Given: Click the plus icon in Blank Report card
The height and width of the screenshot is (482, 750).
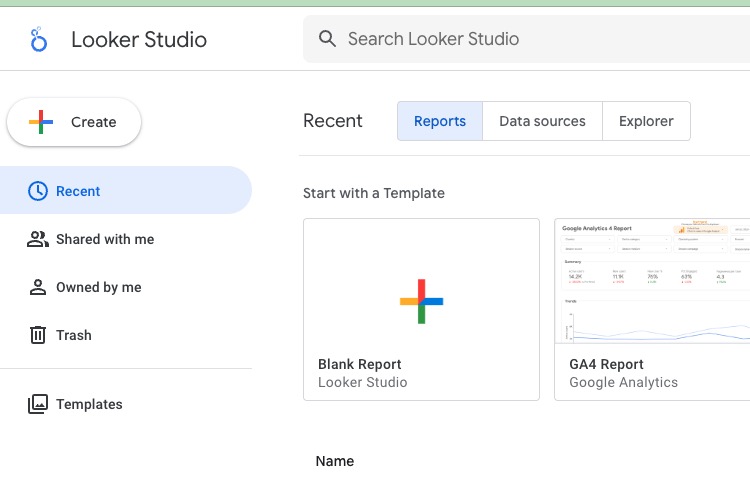Looking at the screenshot, I should click(x=421, y=301).
